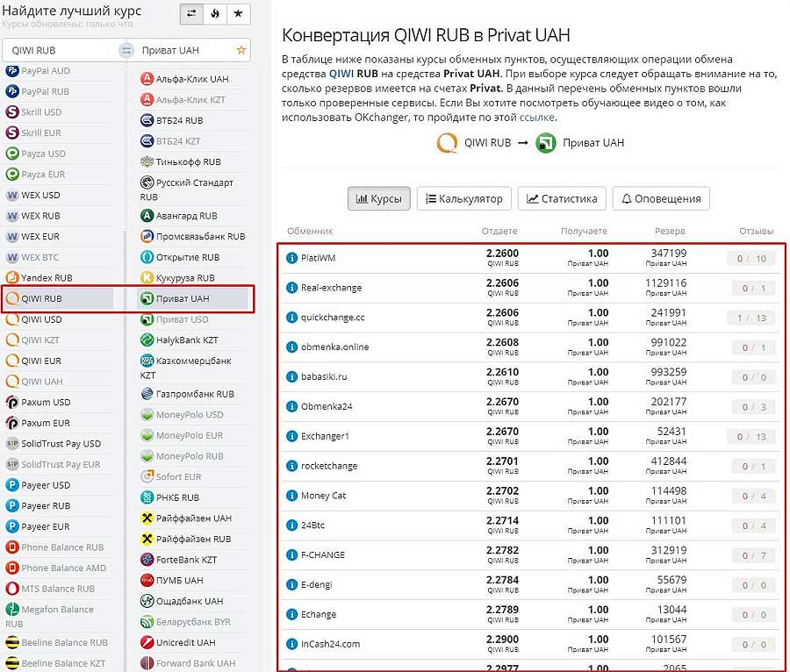Select Открытие RUB in the receive list
The image size is (790, 672).
tap(180, 257)
